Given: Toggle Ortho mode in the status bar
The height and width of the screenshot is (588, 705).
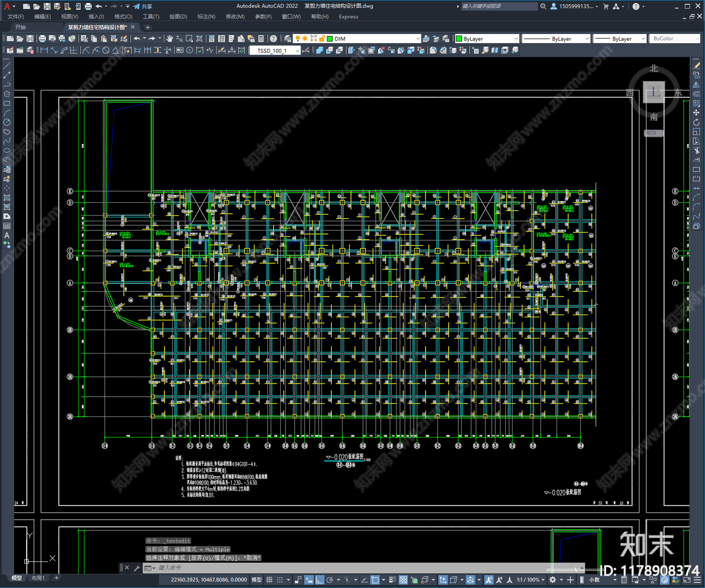Looking at the screenshot, I should pos(319,580).
